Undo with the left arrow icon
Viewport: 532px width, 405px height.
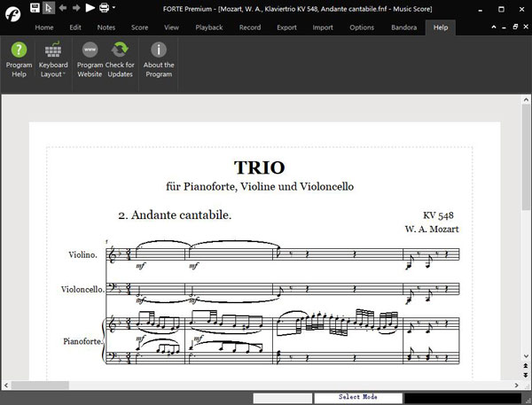63,7
